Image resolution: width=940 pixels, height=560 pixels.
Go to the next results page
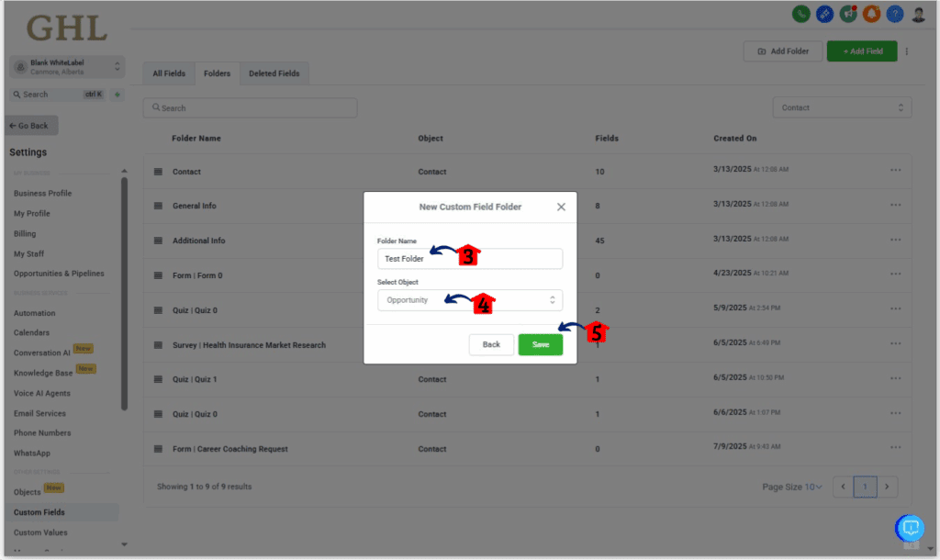pos(887,487)
